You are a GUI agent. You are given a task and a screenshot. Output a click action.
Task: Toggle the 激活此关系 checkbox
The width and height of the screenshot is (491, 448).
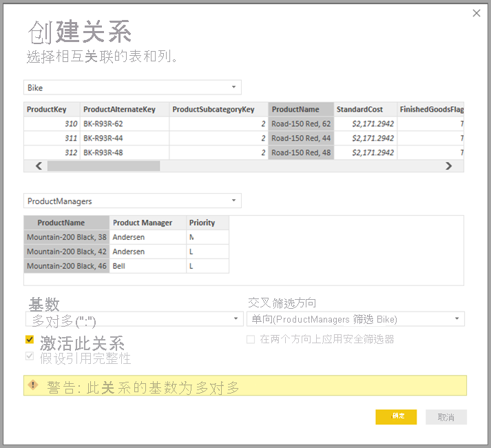(x=30, y=339)
